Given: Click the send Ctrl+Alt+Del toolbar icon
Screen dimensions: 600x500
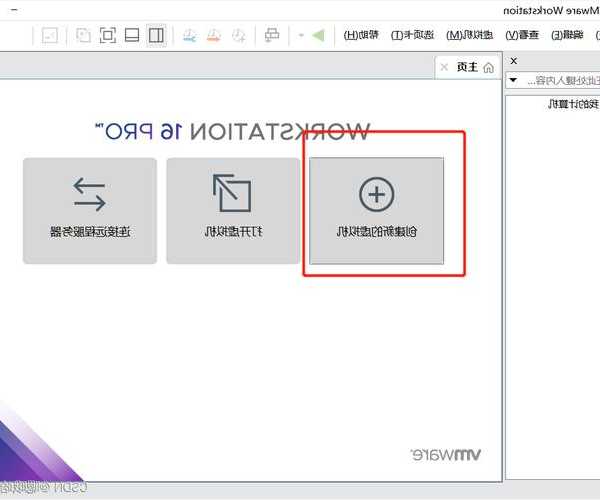Looking at the screenshot, I should (x=272, y=36).
